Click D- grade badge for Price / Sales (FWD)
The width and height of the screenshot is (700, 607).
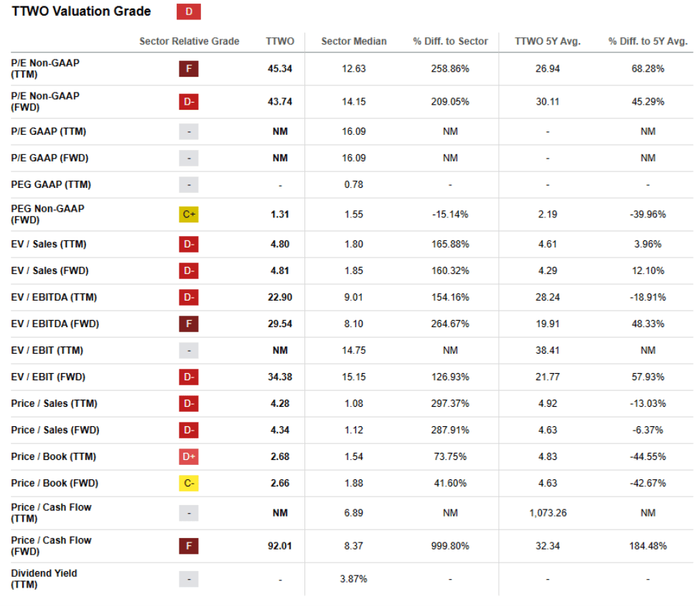(188, 430)
